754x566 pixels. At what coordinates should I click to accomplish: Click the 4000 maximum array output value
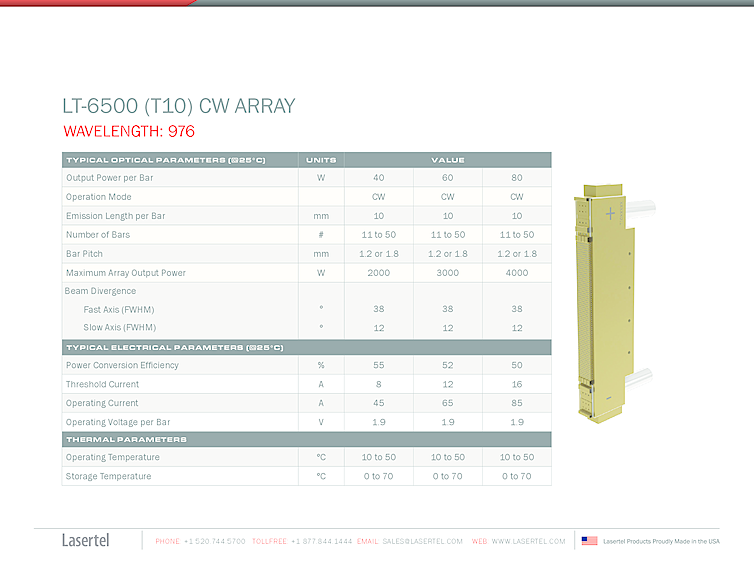[516, 272]
